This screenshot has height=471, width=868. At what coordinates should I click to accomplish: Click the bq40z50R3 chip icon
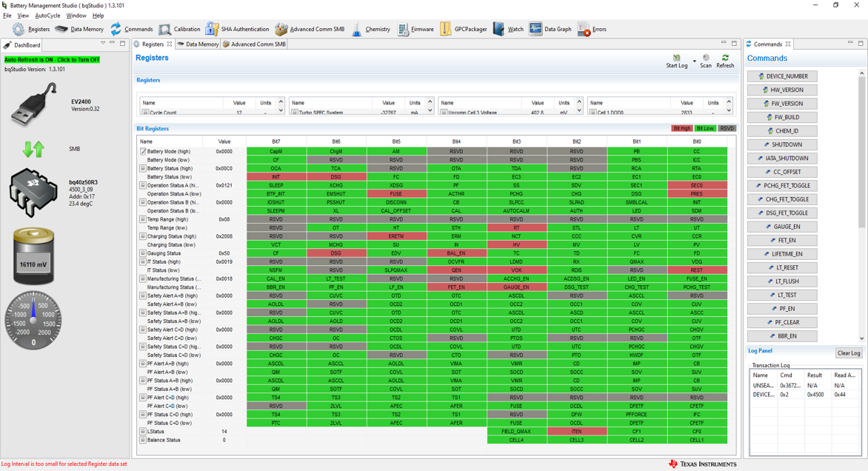33,193
